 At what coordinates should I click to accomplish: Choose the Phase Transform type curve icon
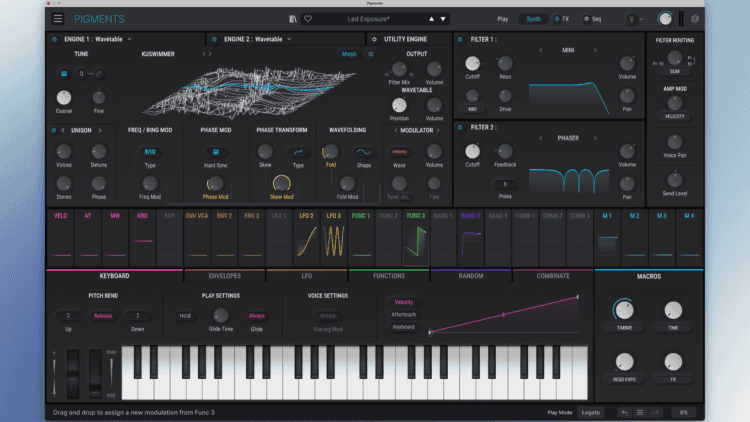(x=298, y=152)
